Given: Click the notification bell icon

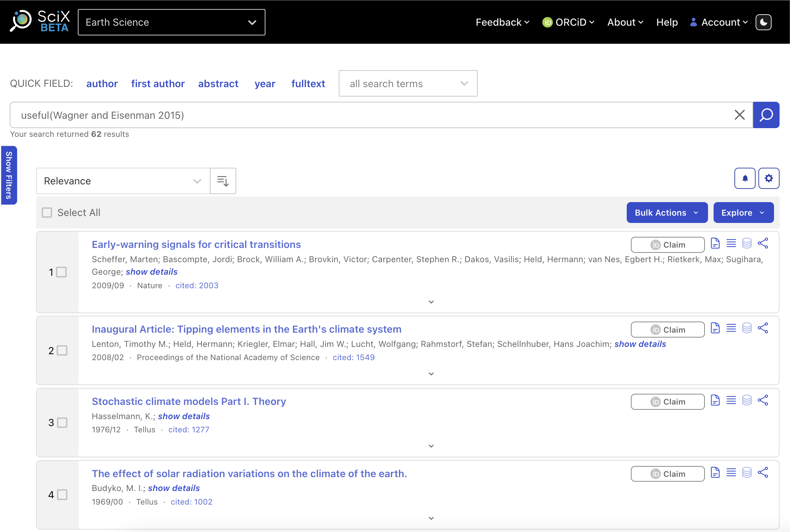Looking at the screenshot, I should point(745,178).
